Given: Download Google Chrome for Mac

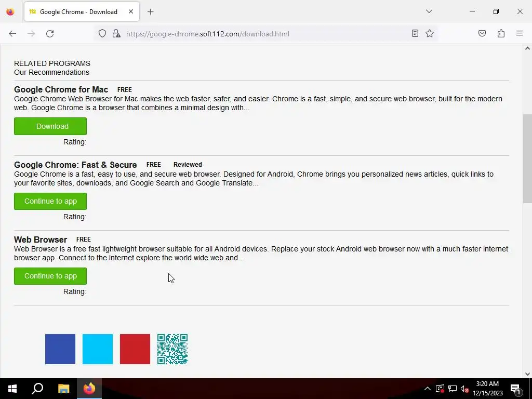Looking at the screenshot, I should pyautogui.click(x=50, y=126).
